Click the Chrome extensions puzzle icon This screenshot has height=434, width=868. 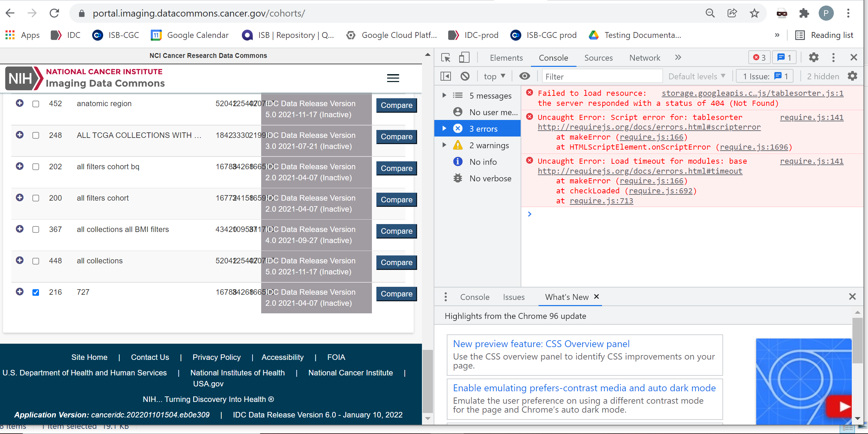804,13
